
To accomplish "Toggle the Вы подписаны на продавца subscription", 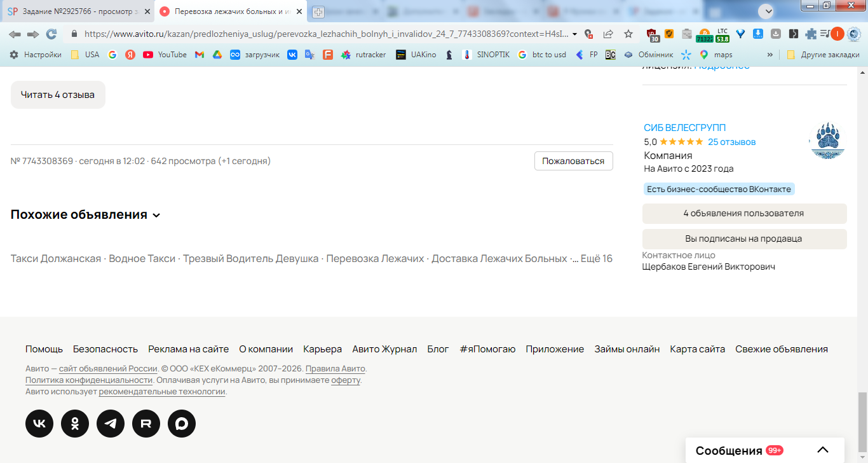I will (x=744, y=239).
